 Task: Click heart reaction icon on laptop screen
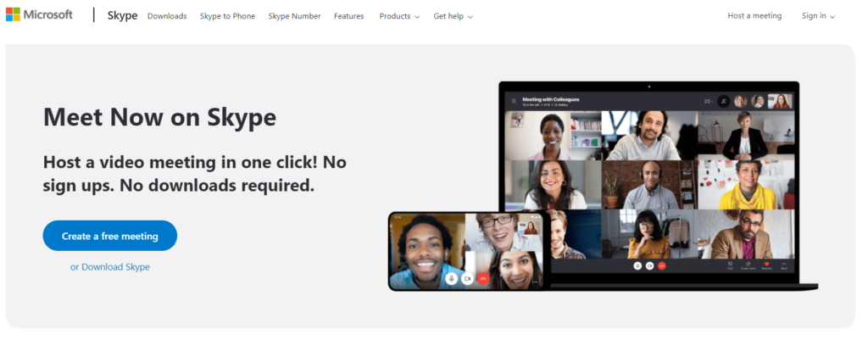point(766,264)
